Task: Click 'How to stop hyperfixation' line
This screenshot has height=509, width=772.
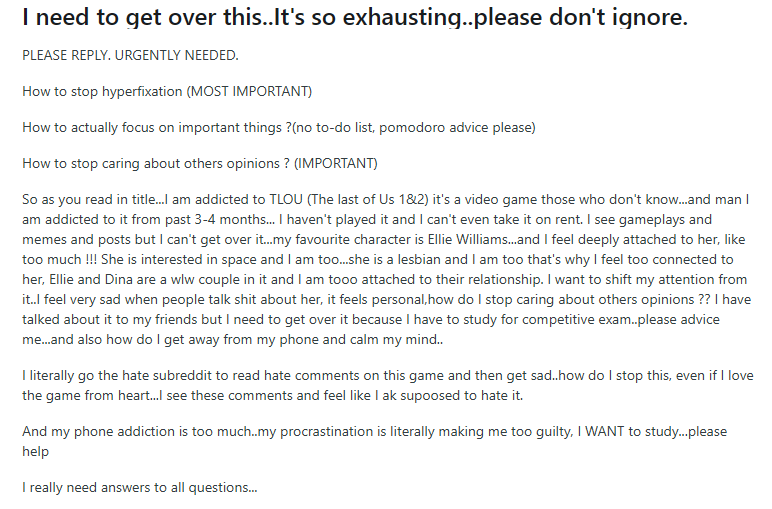Action: pos(167,92)
